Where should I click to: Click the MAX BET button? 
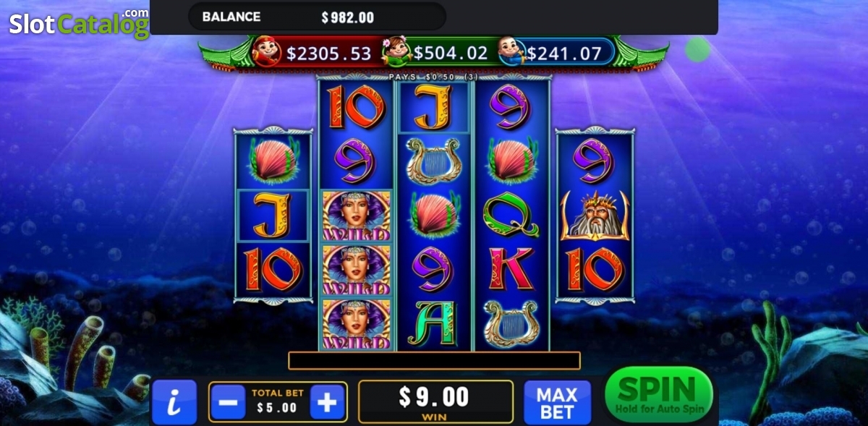pos(557,403)
